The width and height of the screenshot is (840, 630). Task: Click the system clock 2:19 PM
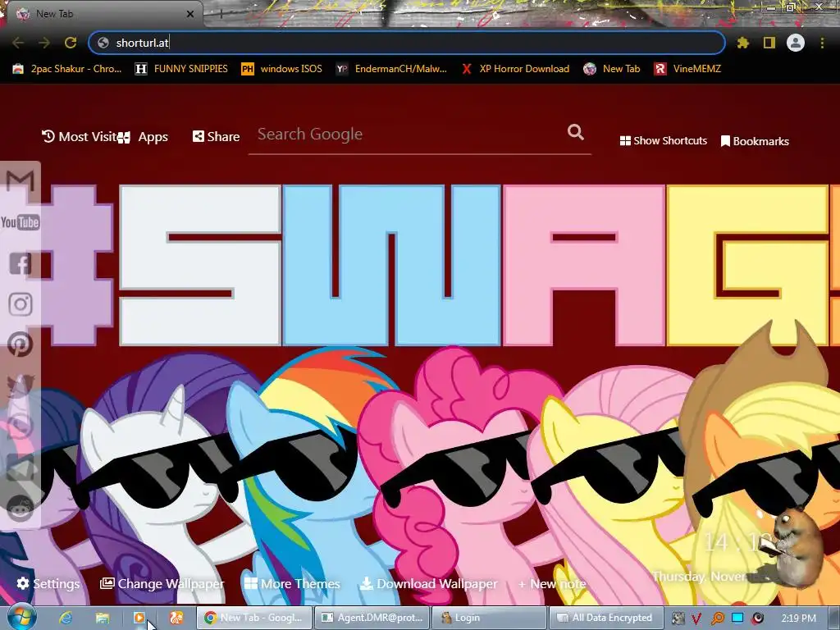[x=798, y=619]
